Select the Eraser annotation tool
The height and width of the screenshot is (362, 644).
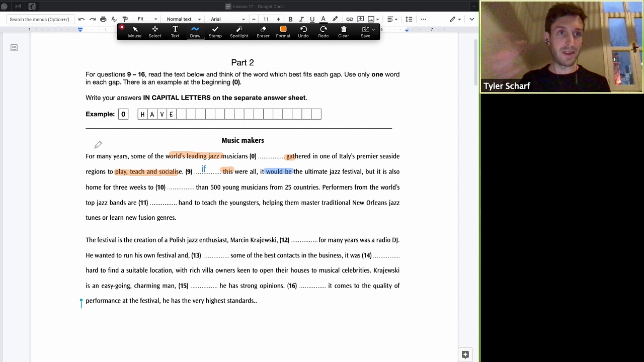tap(263, 32)
